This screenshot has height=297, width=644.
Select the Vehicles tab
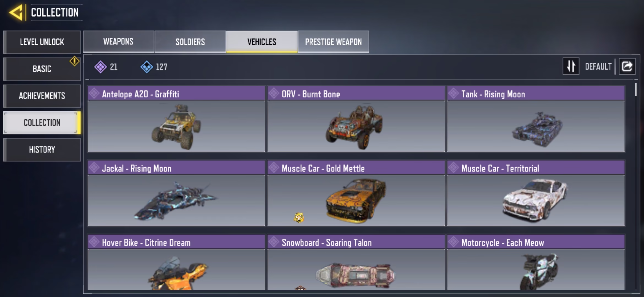click(262, 42)
